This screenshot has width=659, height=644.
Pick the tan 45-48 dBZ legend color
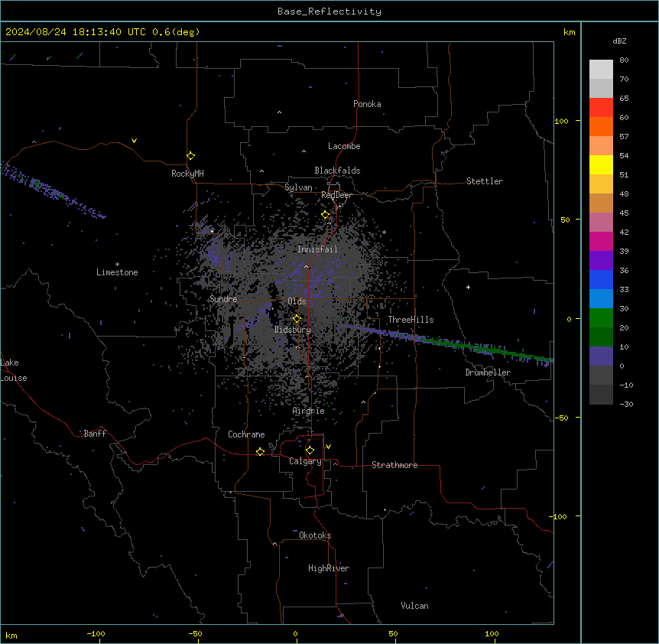pyautogui.click(x=601, y=203)
